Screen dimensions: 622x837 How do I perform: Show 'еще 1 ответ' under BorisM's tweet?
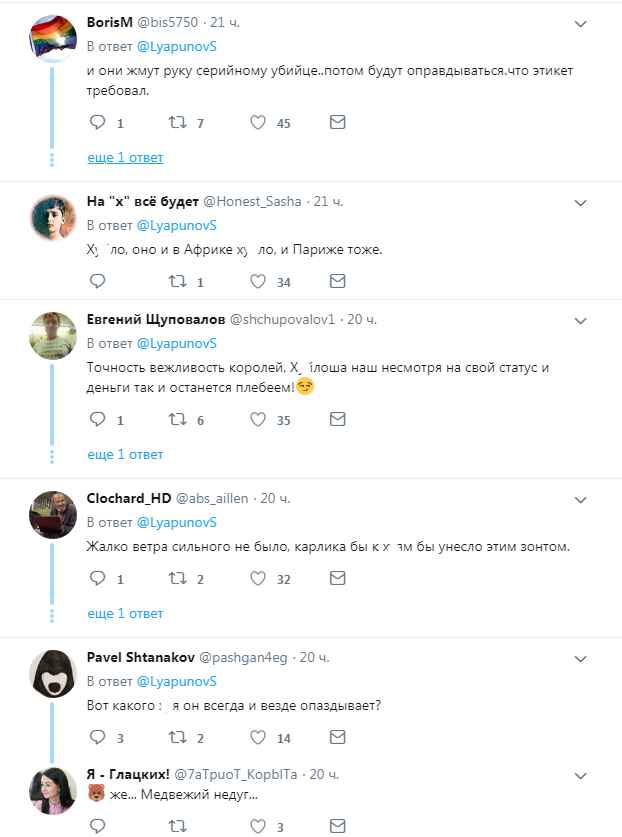click(125, 157)
